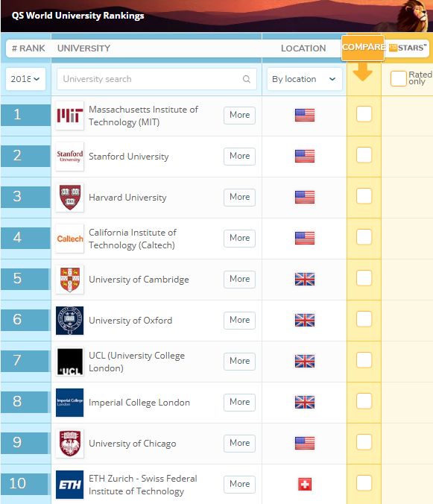Click More button for Imperial College London
433x504 pixels.
[240, 402]
